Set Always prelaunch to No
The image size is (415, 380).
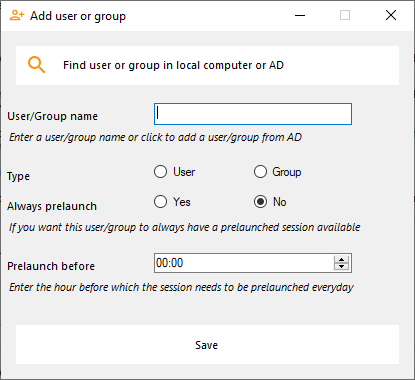260,202
